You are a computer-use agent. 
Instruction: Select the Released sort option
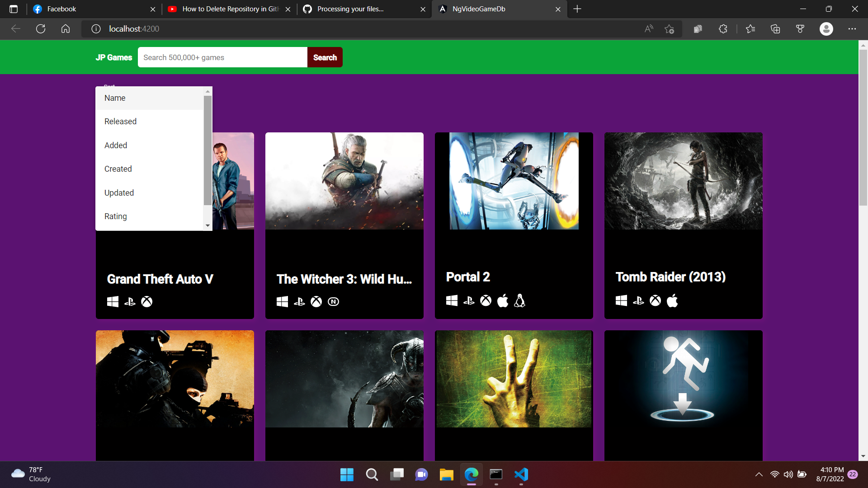(x=150, y=122)
